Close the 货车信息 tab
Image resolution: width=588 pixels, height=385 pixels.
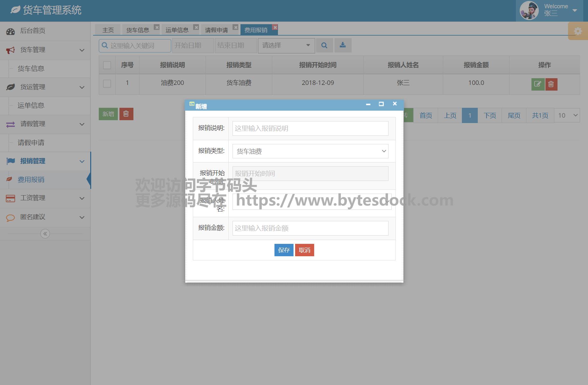(x=157, y=27)
